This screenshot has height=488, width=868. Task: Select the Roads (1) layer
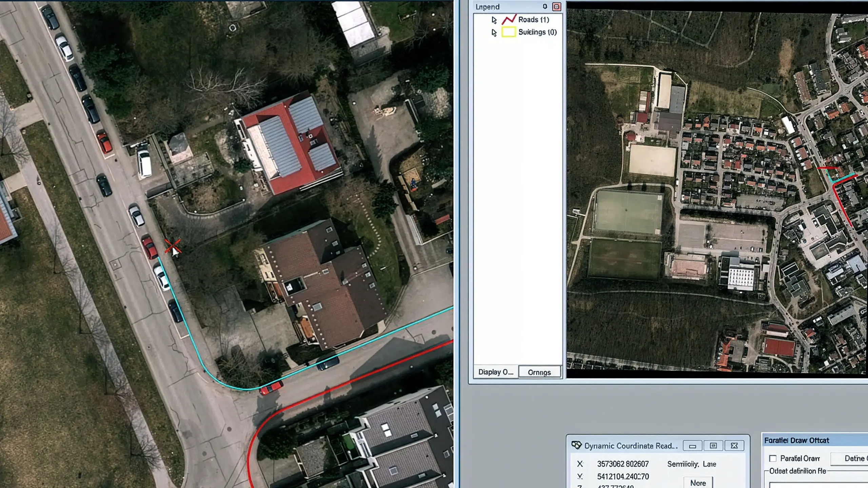[x=534, y=20]
